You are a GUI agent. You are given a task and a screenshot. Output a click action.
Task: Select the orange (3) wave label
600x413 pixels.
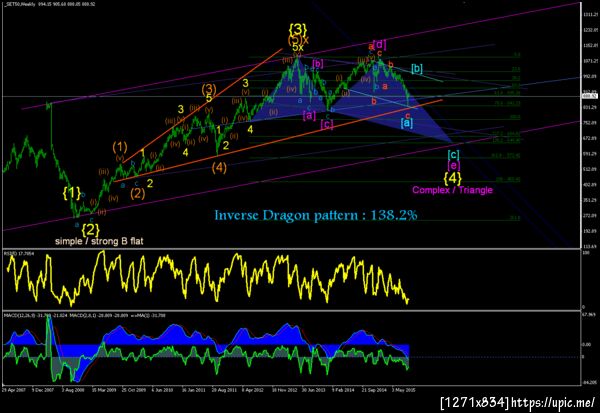209,89
